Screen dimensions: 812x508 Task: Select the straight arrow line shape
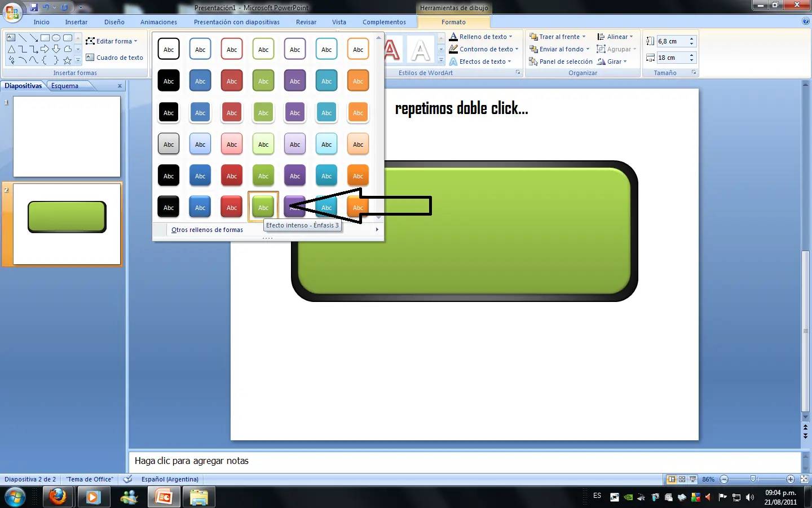(34, 38)
